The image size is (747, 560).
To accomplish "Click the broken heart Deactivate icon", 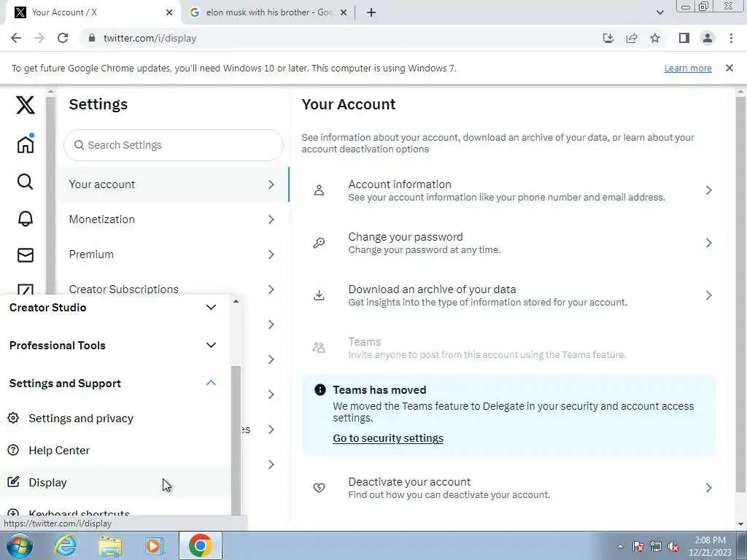I will tap(320, 488).
